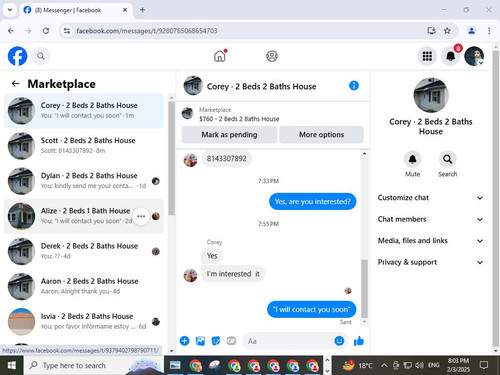Show hidden system tray icons

click(x=384, y=365)
